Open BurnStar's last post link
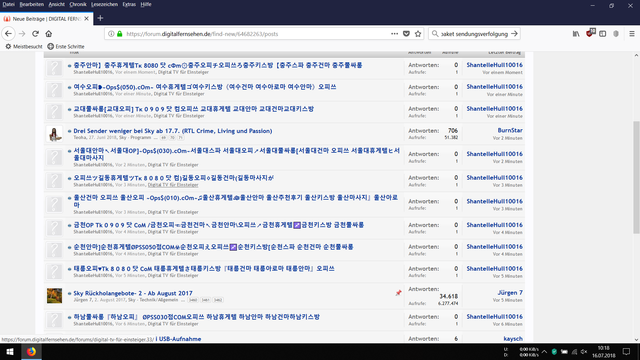Image resolution: width=640 pixels, height=360 pixels. [510, 130]
